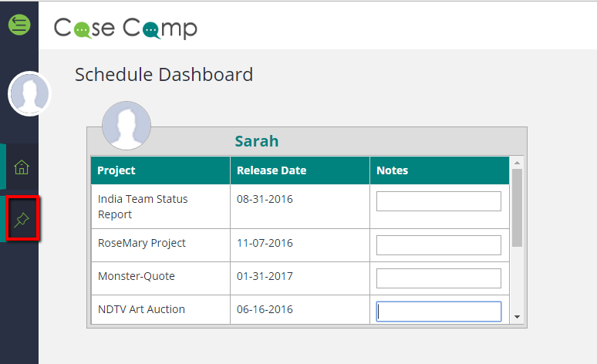
Task: Select the pin icon in sidebar
Action: click(x=22, y=220)
